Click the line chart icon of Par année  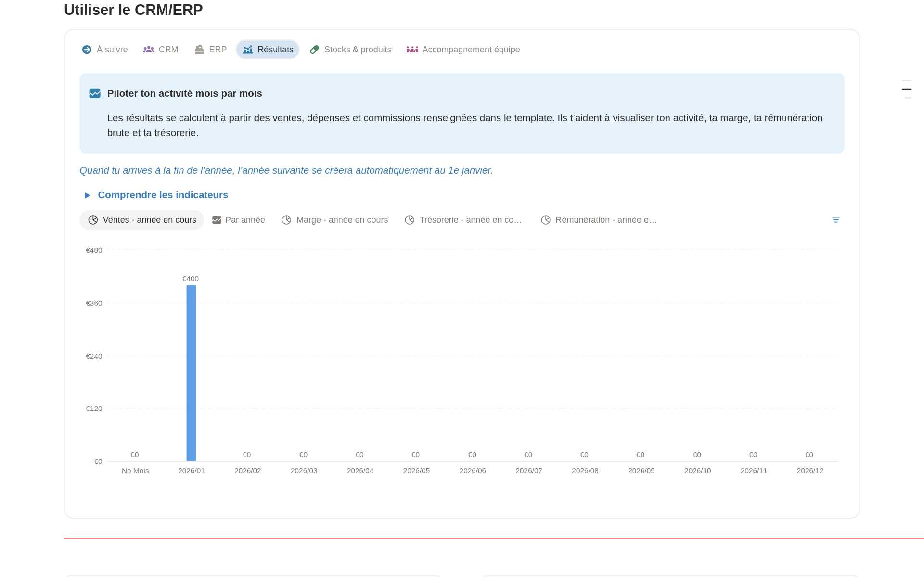pos(217,220)
